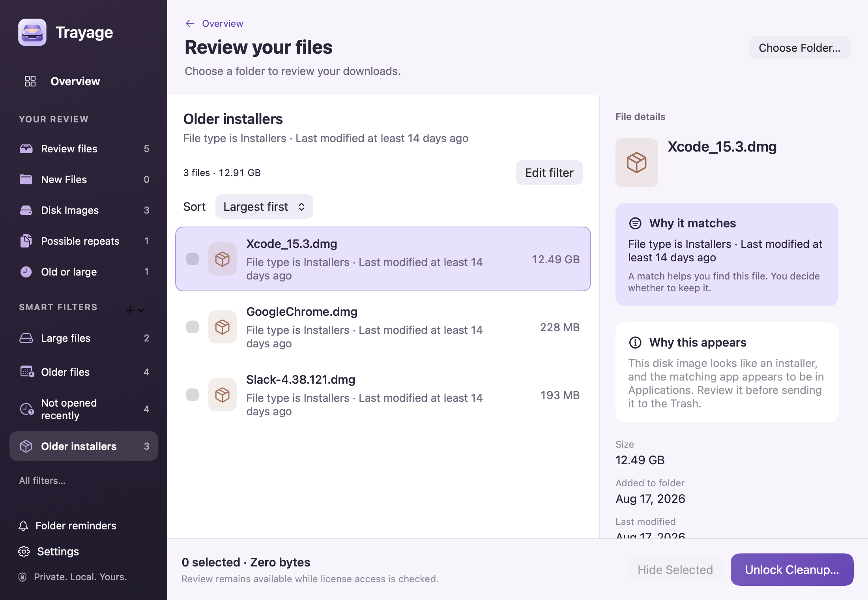Click the Hide Selected button
868x600 pixels.
[x=675, y=570]
